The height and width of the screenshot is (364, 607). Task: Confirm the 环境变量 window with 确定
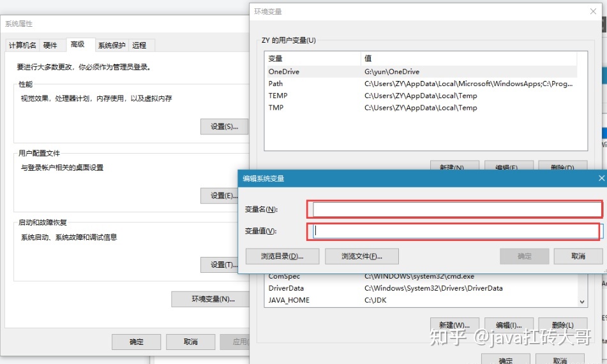[506, 360]
